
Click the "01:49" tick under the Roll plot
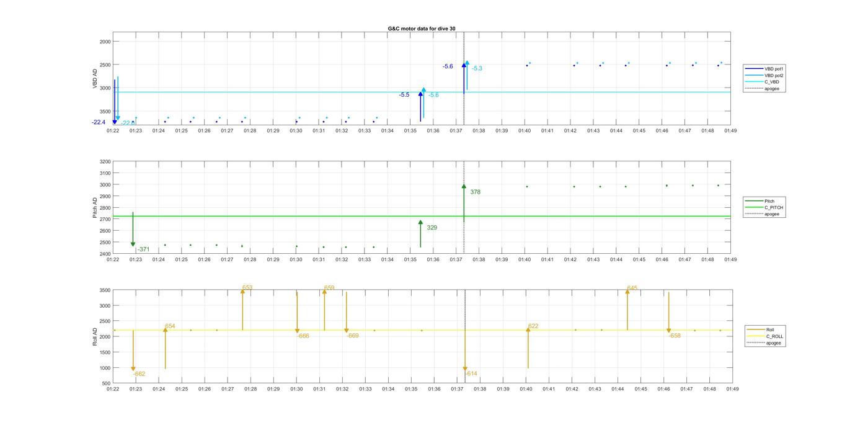(732, 389)
